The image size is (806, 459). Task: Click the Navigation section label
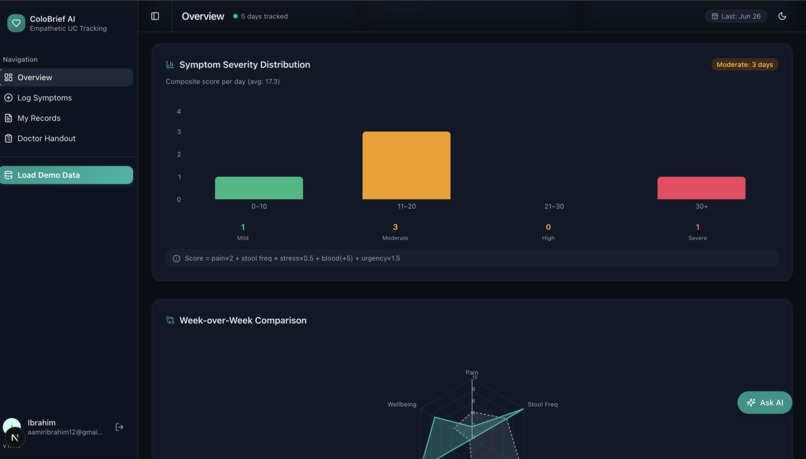[20, 60]
